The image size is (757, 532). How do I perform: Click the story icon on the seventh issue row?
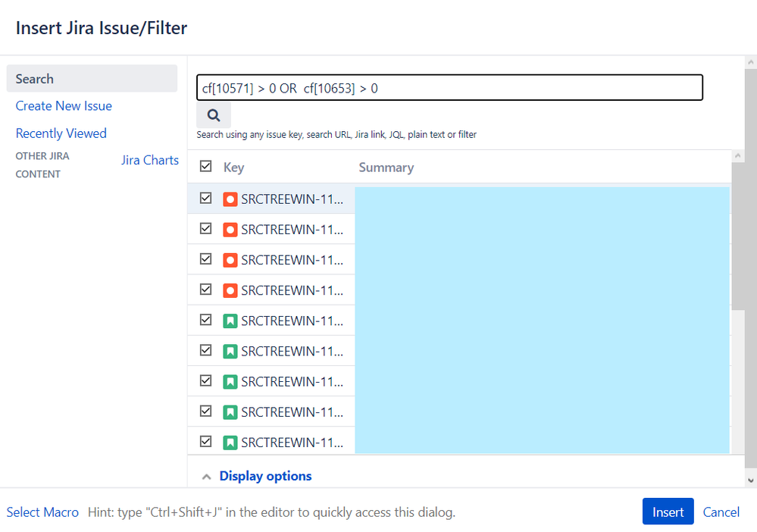(230, 380)
